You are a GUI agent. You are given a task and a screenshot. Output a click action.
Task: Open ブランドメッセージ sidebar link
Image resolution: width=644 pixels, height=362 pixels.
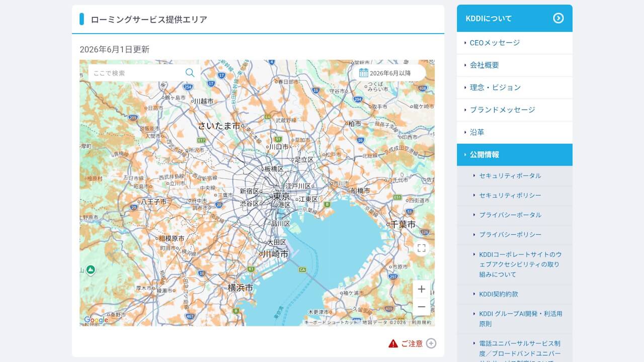(x=515, y=110)
